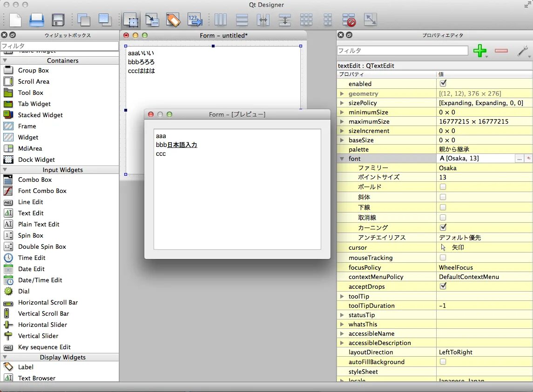The height and width of the screenshot is (392, 533).
Task: Click the アンチエイリアス value デフォルト優先
Action: coord(460,238)
